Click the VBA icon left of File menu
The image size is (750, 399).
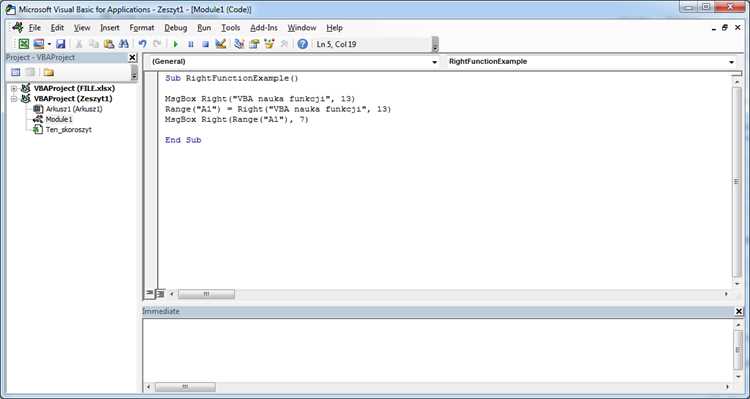tap(18, 27)
